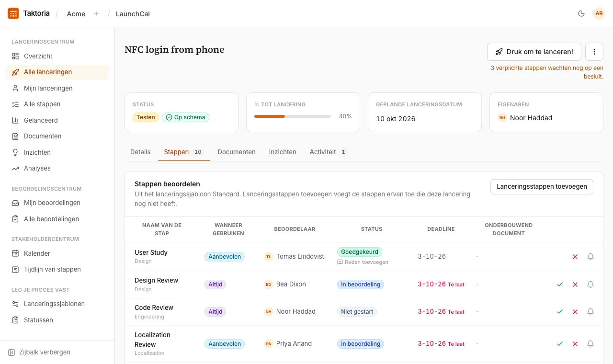Ring the bell for User Study
Viewport: 613px width, 364px height.
click(x=590, y=257)
